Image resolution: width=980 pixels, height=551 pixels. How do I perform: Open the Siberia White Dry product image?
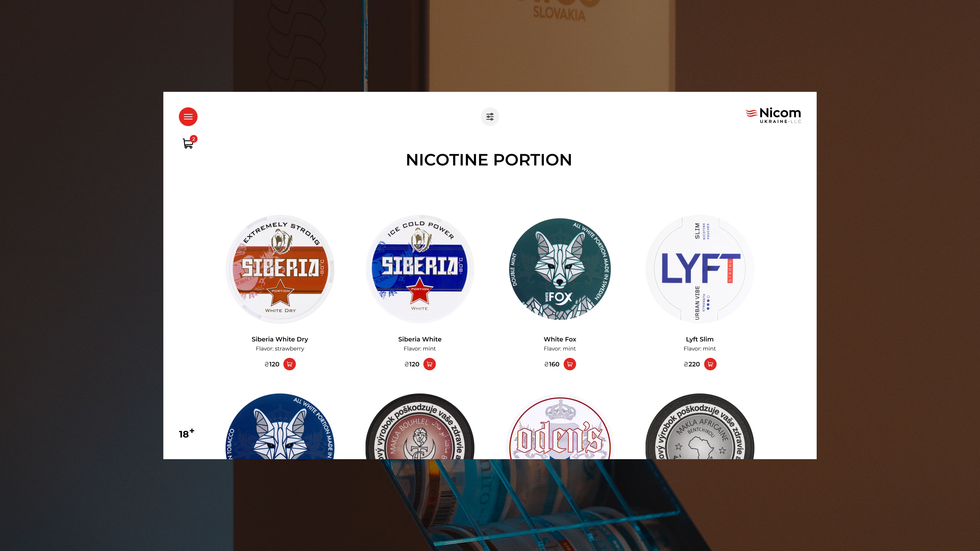point(280,269)
